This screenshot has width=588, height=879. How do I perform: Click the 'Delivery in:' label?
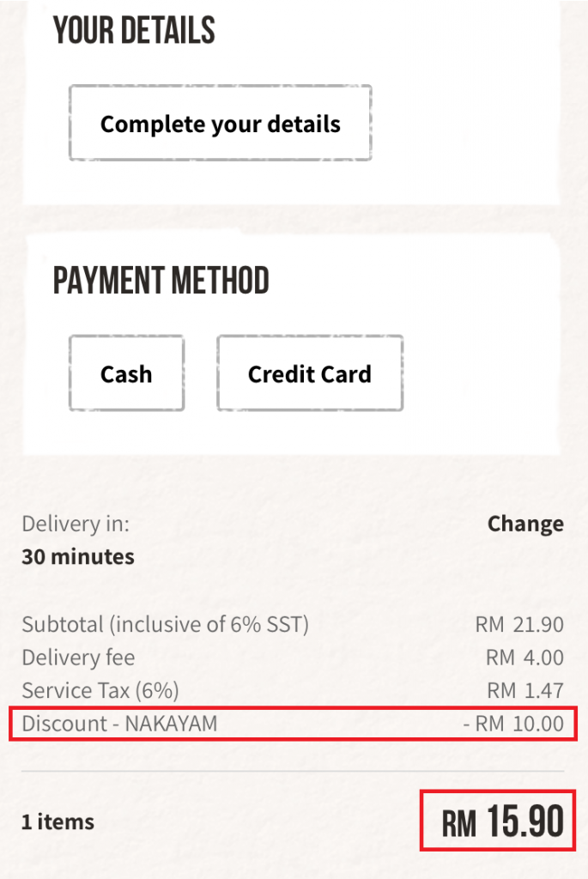76,524
